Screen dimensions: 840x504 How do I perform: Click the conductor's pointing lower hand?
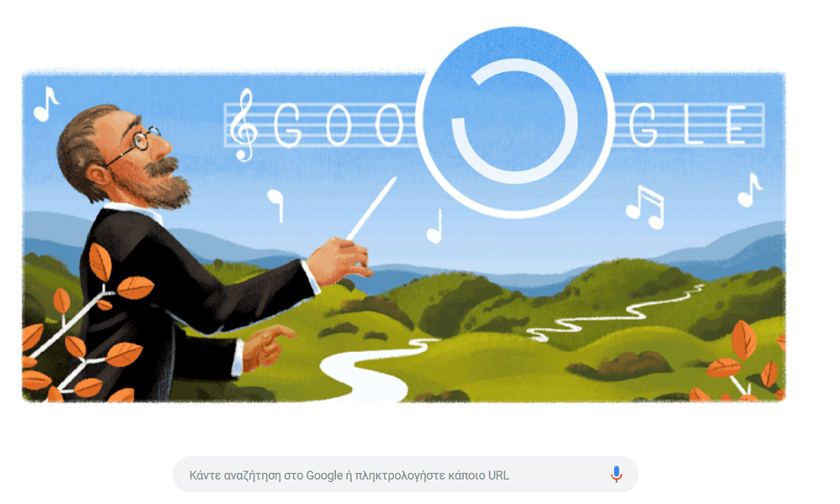(266, 348)
